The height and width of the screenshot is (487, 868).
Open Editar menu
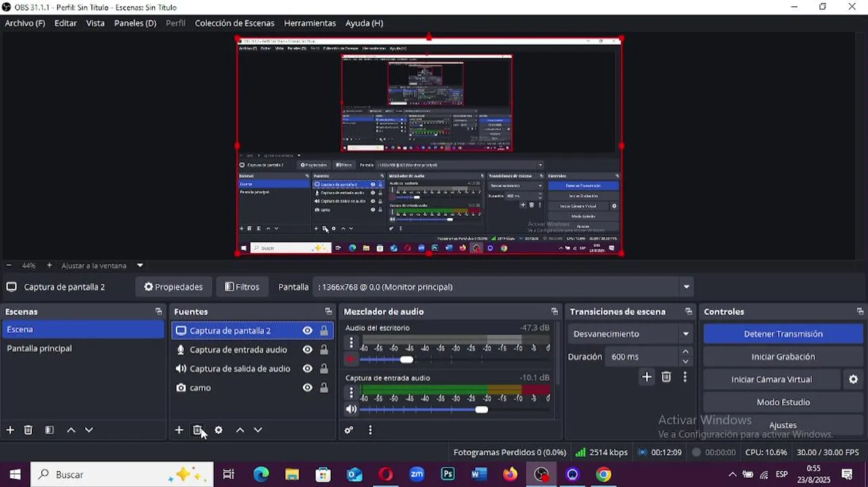(x=66, y=23)
